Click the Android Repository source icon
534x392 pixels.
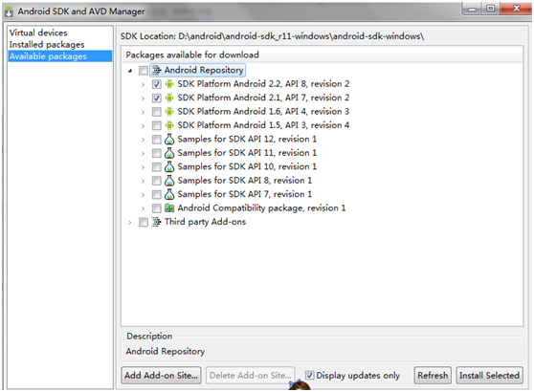click(156, 70)
